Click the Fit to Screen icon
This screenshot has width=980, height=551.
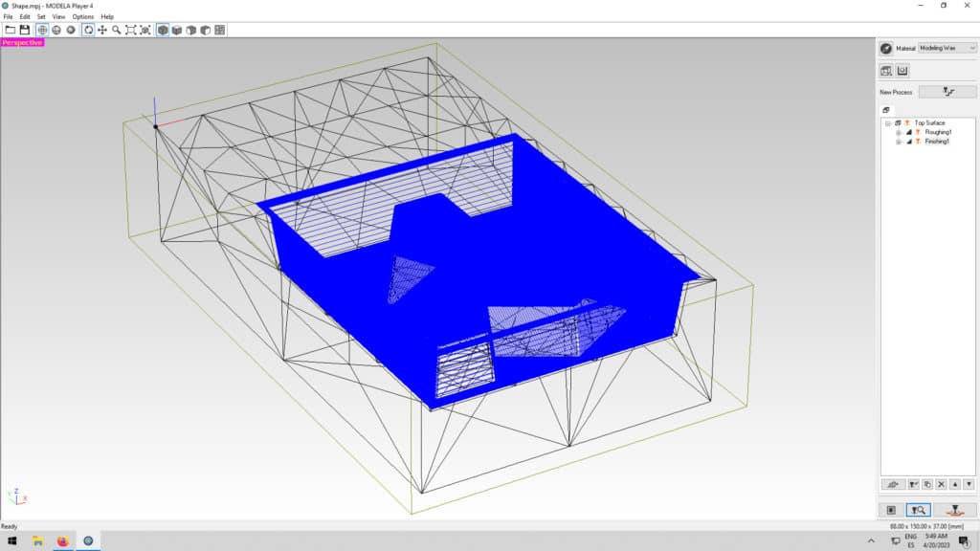131,30
